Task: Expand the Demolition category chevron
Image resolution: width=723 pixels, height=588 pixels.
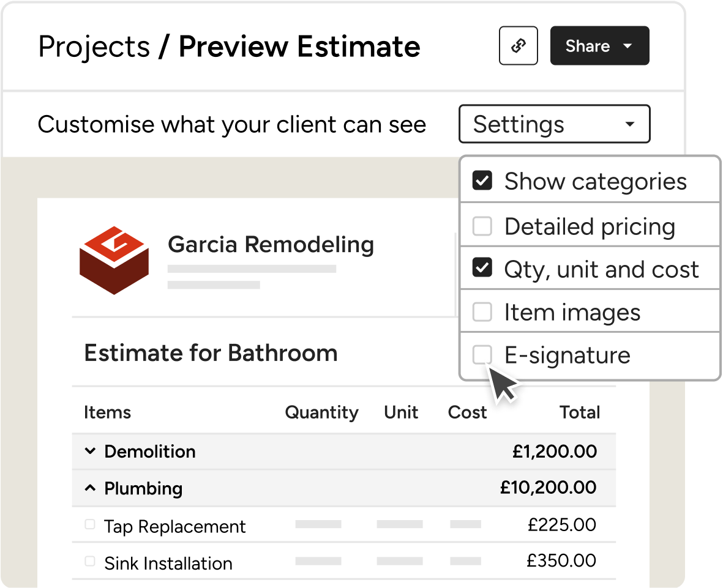Action: click(x=91, y=451)
